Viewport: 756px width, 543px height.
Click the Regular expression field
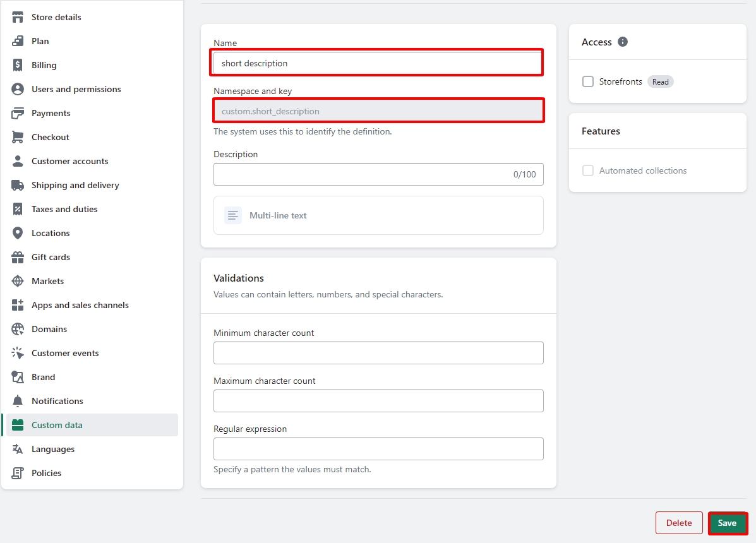pos(378,449)
